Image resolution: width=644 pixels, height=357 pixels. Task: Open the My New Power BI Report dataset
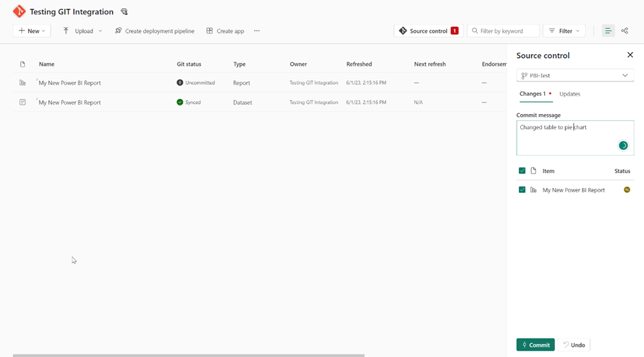pyautogui.click(x=69, y=103)
